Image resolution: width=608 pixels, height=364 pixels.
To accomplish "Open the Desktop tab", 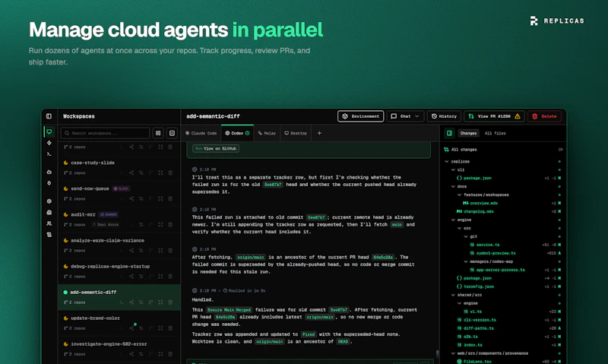I will tap(296, 133).
